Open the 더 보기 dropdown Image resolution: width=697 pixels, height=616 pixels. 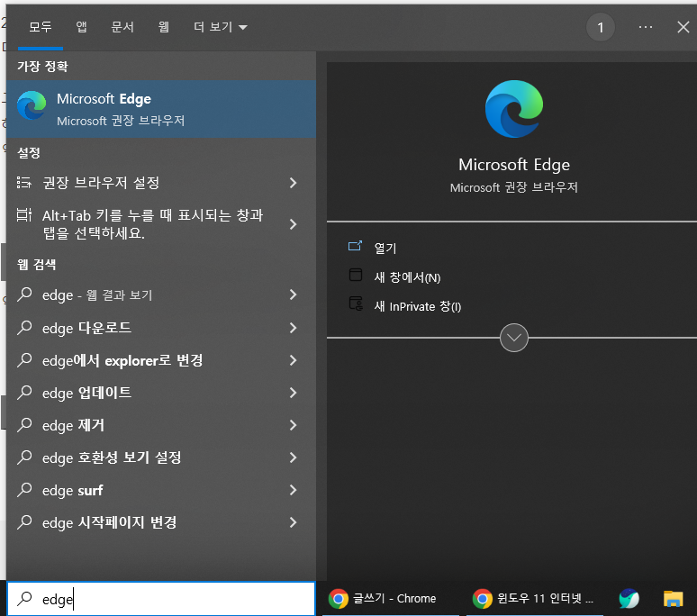click(221, 27)
